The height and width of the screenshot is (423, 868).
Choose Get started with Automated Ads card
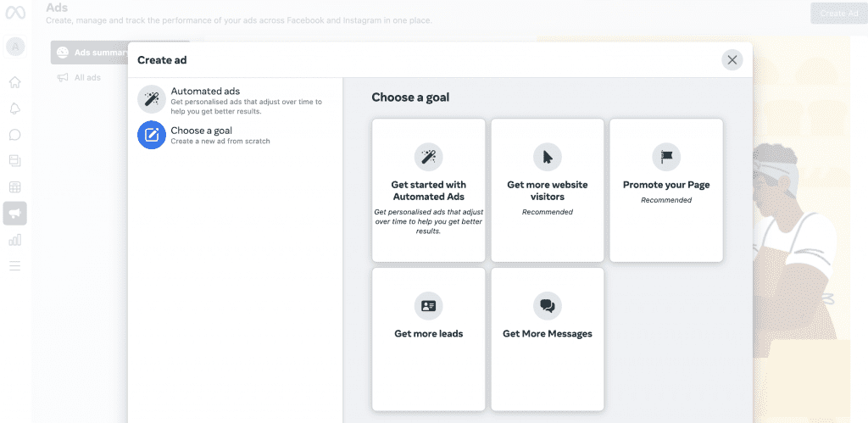428,190
